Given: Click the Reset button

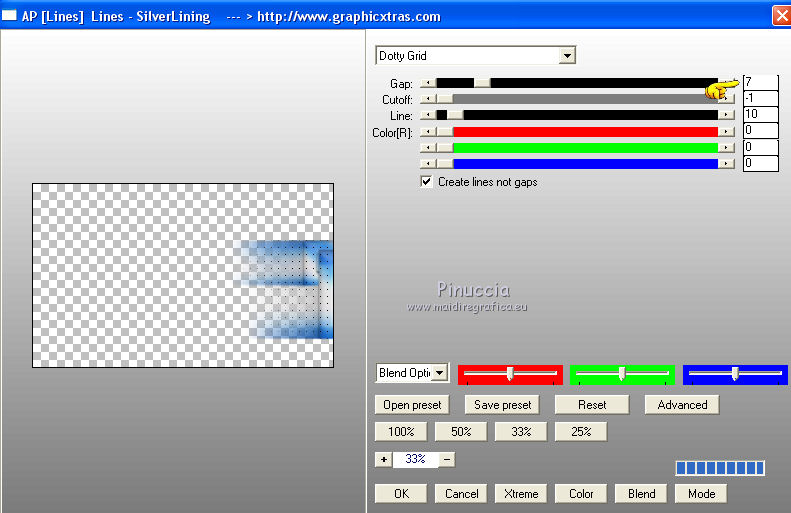Looking at the screenshot, I should [592, 405].
